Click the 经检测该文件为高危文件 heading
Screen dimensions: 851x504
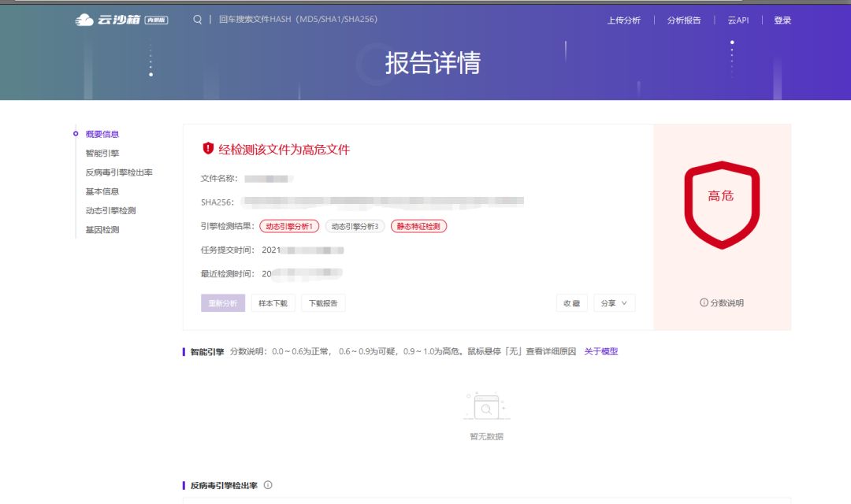[284, 149]
